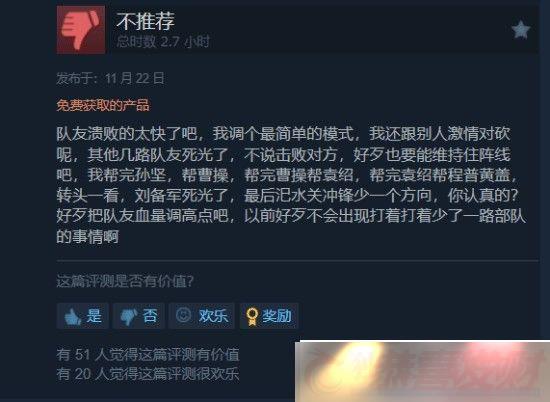
Task: Click the red thumbs-down review icon
Action: (81, 30)
